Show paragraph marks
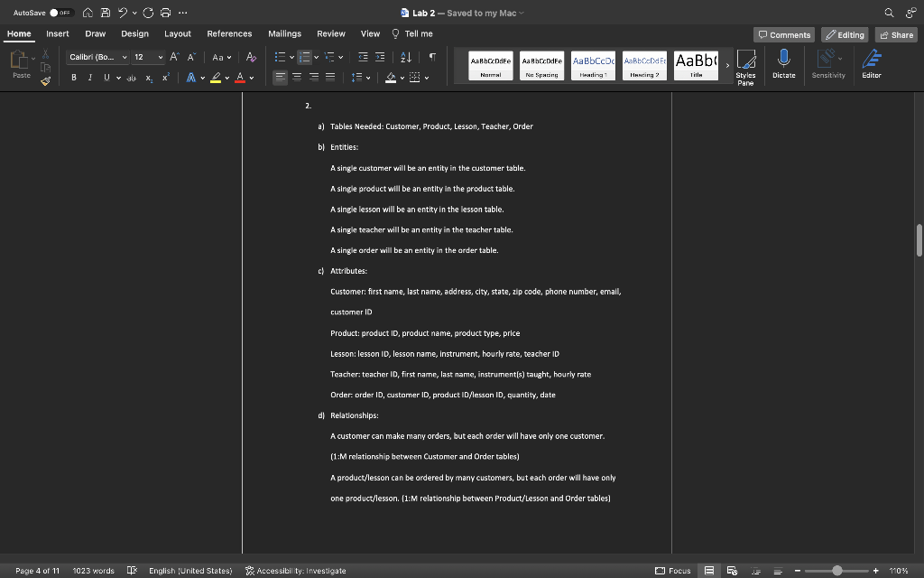Image resolution: width=924 pixels, height=578 pixels. click(x=433, y=56)
